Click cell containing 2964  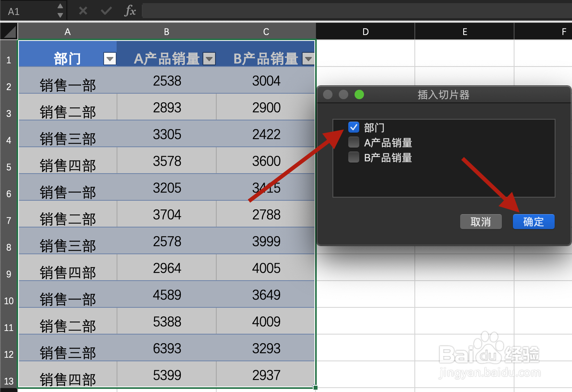[167, 268]
